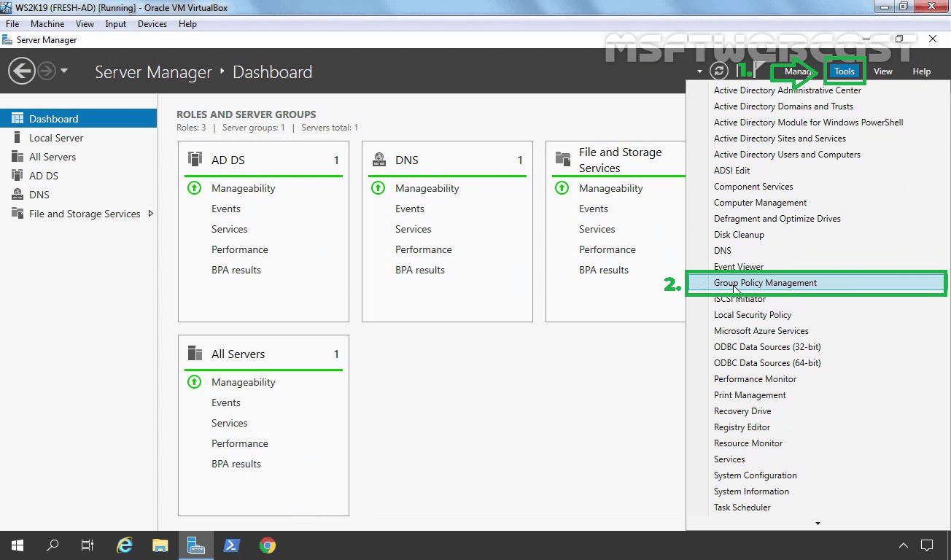Image resolution: width=951 pixels, height=560 pixels.
Task: Select Local Server in the navigation pane
Action: pos(56,137)
